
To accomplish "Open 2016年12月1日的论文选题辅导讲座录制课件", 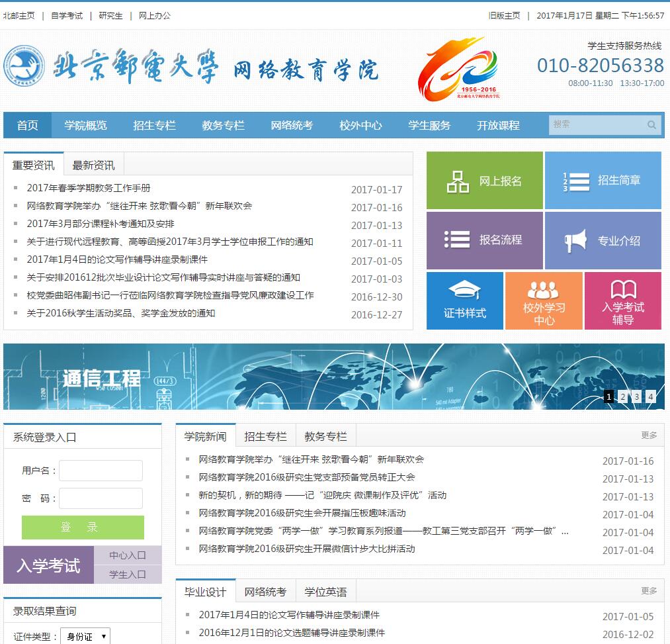I will tap(292, 633).
